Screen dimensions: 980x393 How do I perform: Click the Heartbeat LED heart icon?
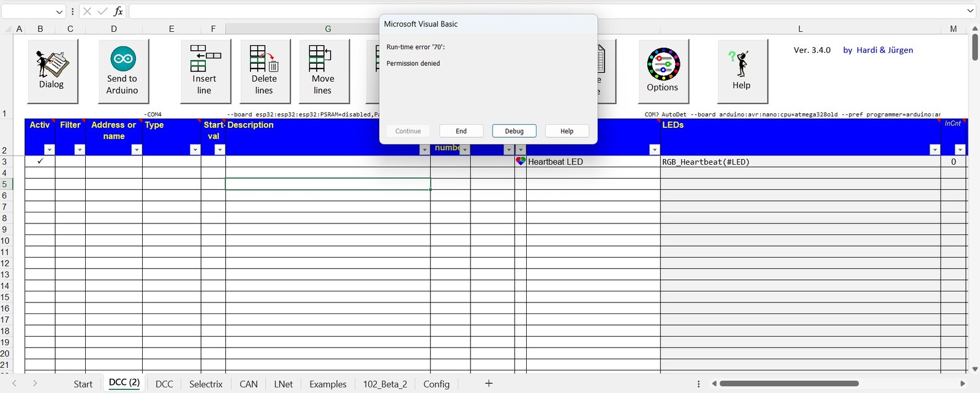(x=521, y=162)
